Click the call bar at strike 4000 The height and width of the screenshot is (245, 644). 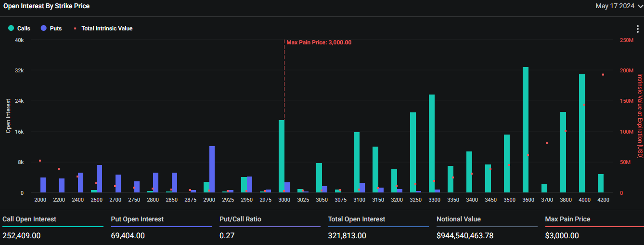582,134
